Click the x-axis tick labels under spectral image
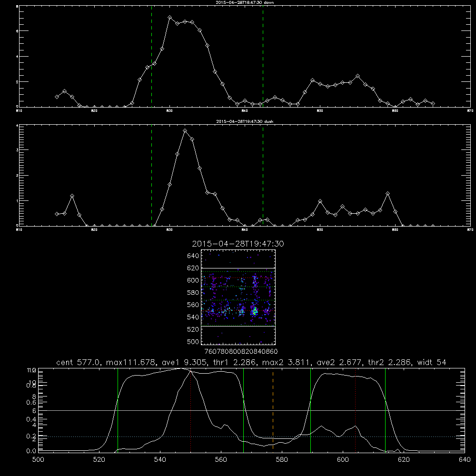This screenshot has height=476, width=476. coord(241,352)
